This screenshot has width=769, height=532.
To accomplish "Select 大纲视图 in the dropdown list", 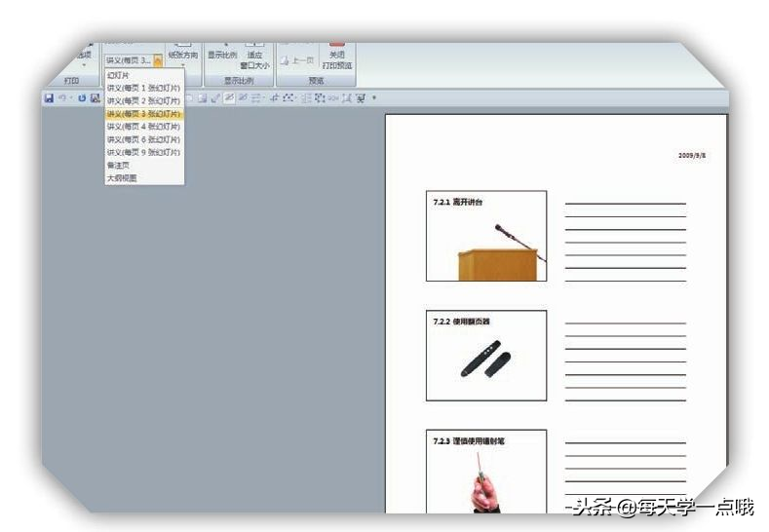I will tap(144, 178).
